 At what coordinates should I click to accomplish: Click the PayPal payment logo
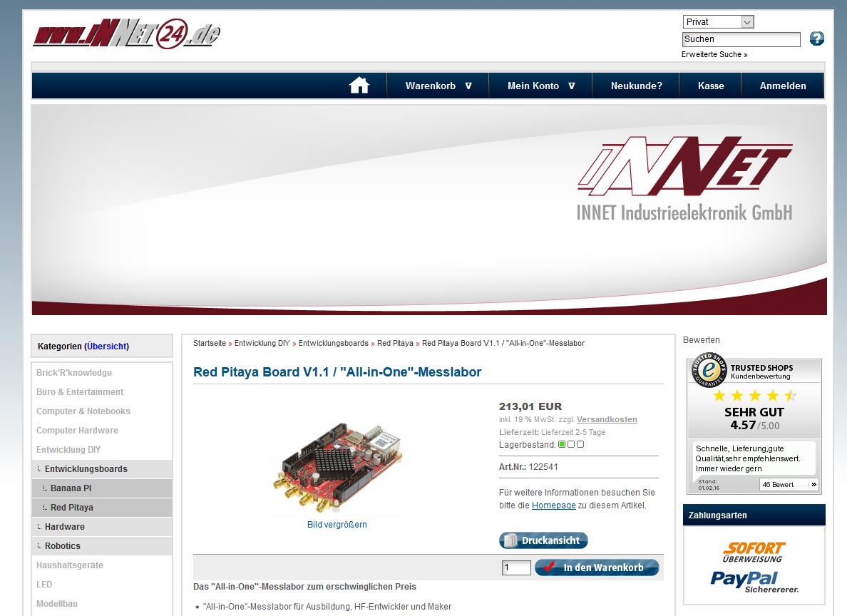tap(754, 582)
